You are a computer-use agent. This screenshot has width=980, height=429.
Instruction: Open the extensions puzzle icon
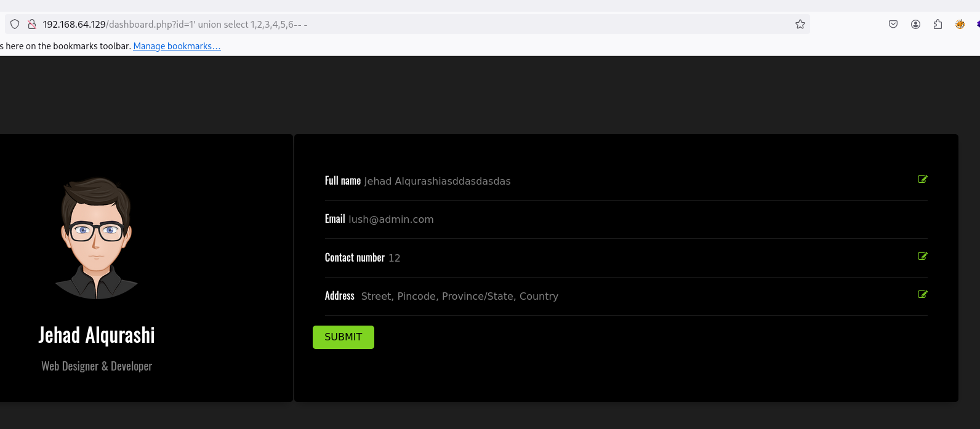click(x=938, y=24)
